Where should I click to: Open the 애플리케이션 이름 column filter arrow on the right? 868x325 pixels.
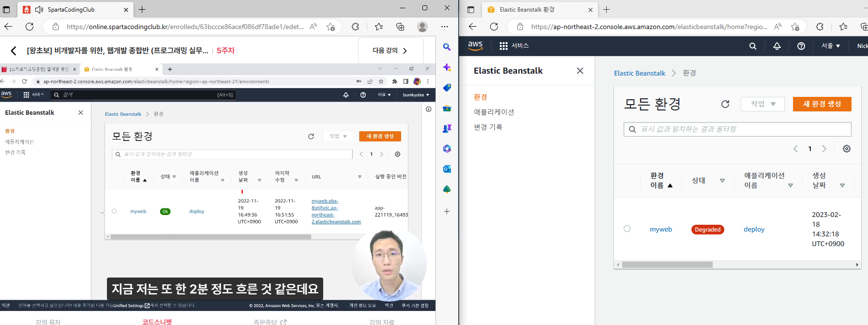click(791, 186)
